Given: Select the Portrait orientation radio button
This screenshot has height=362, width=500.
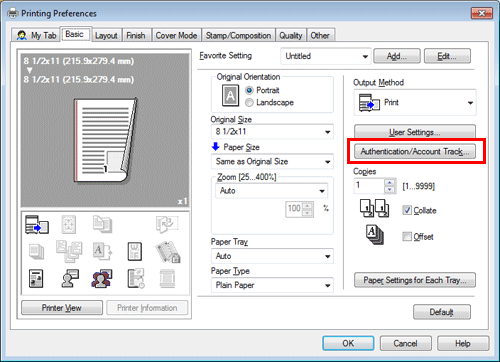Looking at the screenshot, I should (249, 90).
